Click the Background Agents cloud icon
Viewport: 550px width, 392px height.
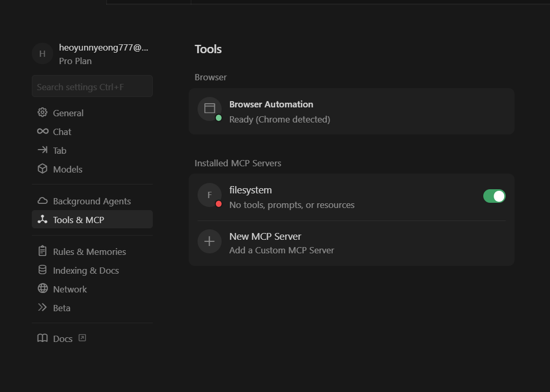[x=43, y=201]
